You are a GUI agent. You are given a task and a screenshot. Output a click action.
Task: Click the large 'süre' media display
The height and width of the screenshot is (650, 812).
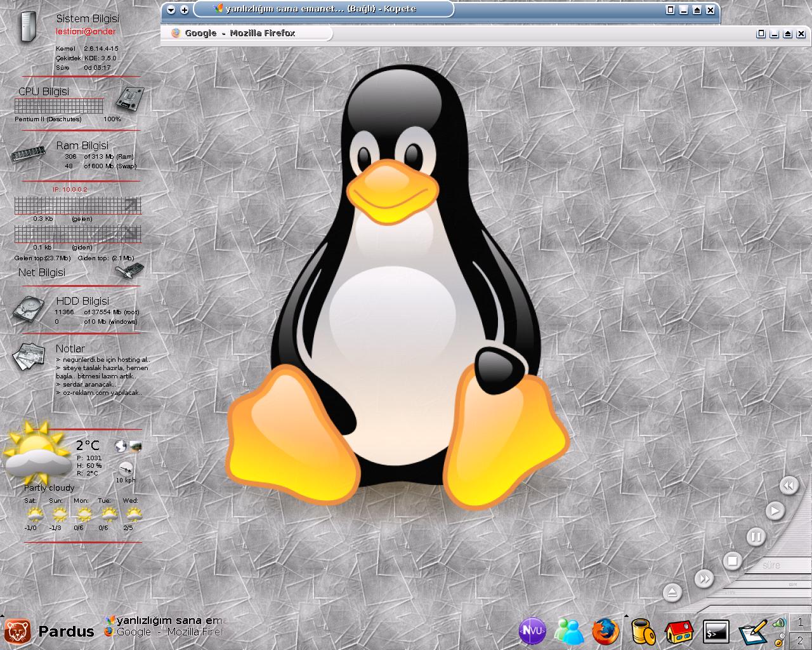771,565
